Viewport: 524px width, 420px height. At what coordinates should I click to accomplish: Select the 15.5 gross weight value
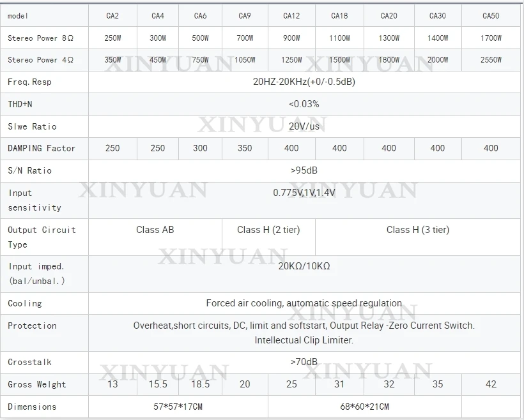[158, 384]
